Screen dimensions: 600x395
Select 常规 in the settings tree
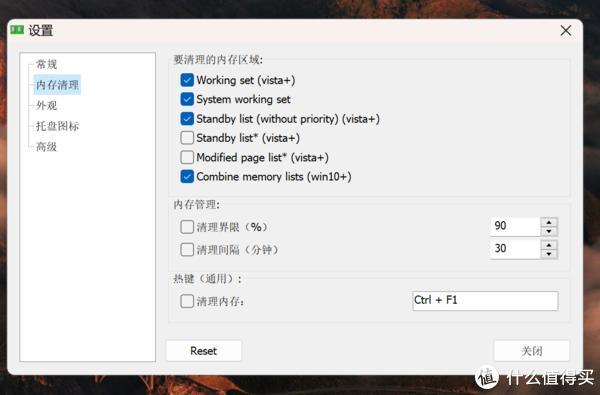pos(46,64)
